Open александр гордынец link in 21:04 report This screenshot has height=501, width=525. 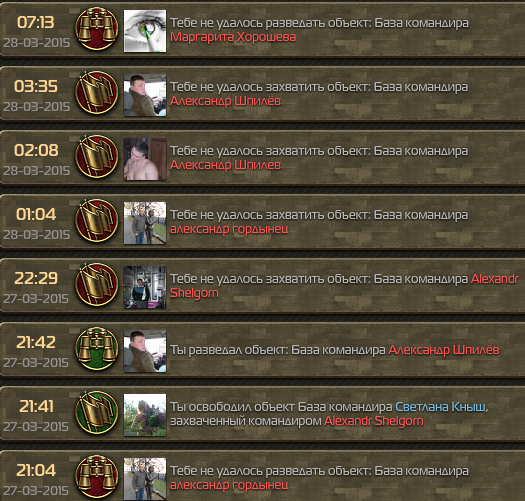[x=229, y=485]
